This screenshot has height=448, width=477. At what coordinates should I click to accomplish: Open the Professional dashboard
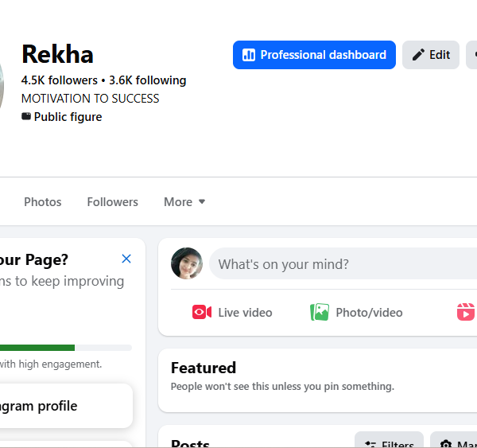(x=314, y=55)
